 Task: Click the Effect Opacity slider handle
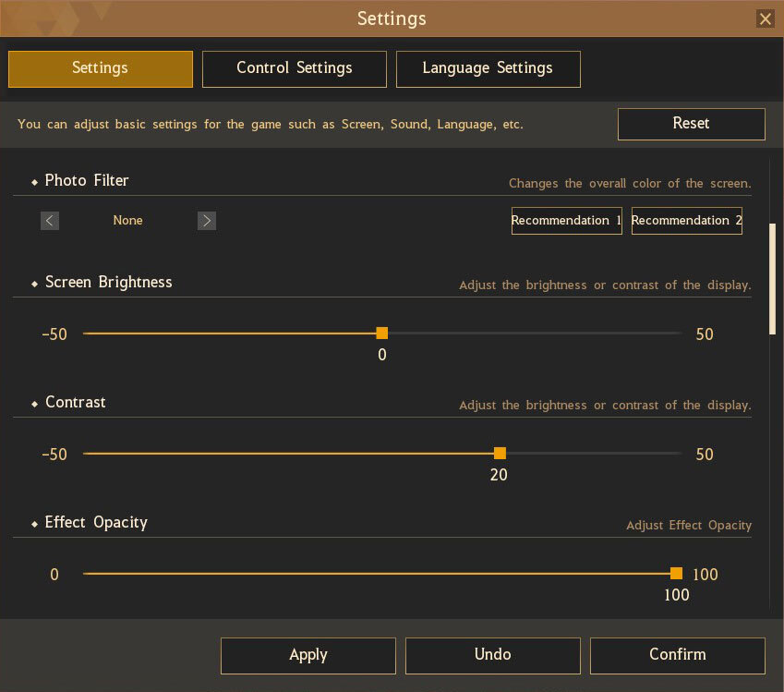[676, 574]
